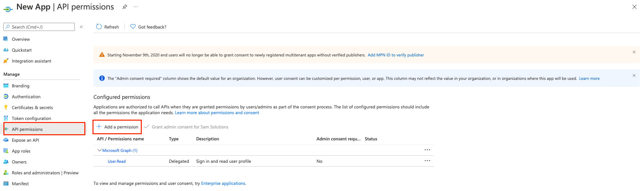This screenshot has height=191, width=644.
Task: Open Expose an API menu item
Action: [26, 140]
